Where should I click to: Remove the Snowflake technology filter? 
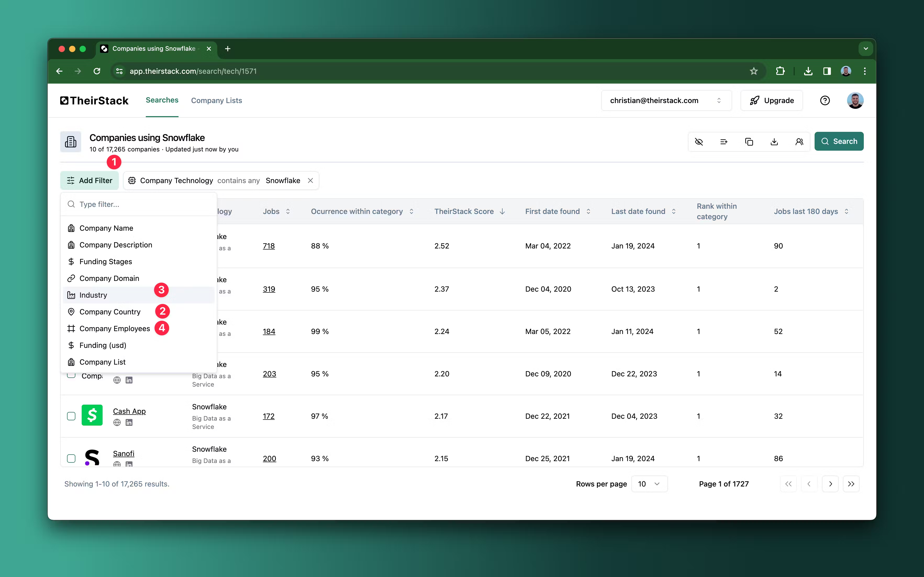[310, 180]
